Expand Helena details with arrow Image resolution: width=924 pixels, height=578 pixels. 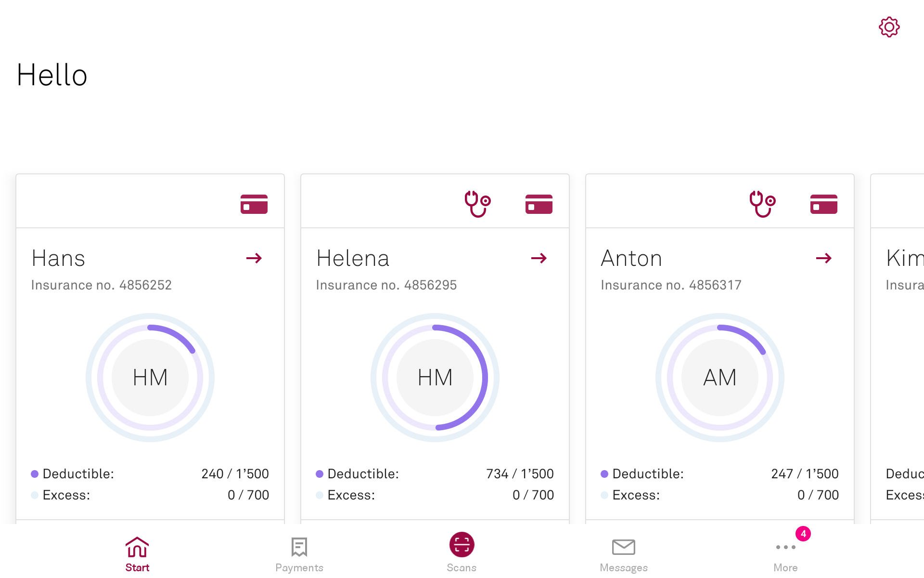[539, 258]
